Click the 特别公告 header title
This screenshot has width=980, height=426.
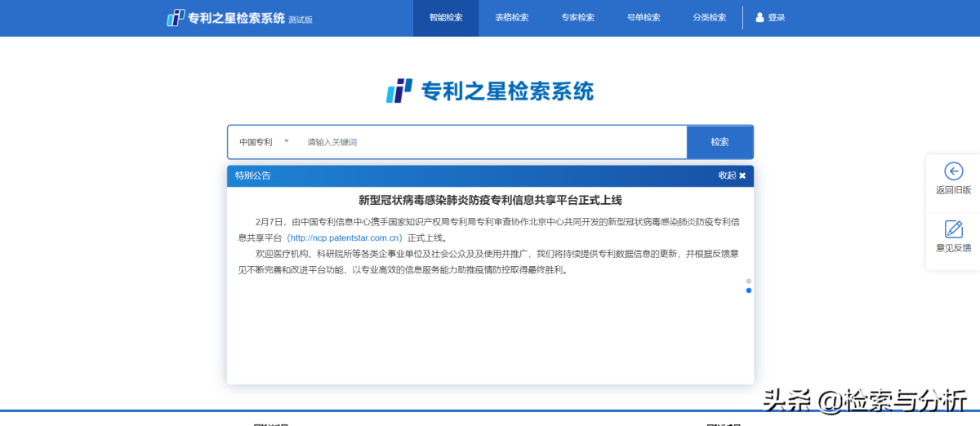(x=252, y=175)
